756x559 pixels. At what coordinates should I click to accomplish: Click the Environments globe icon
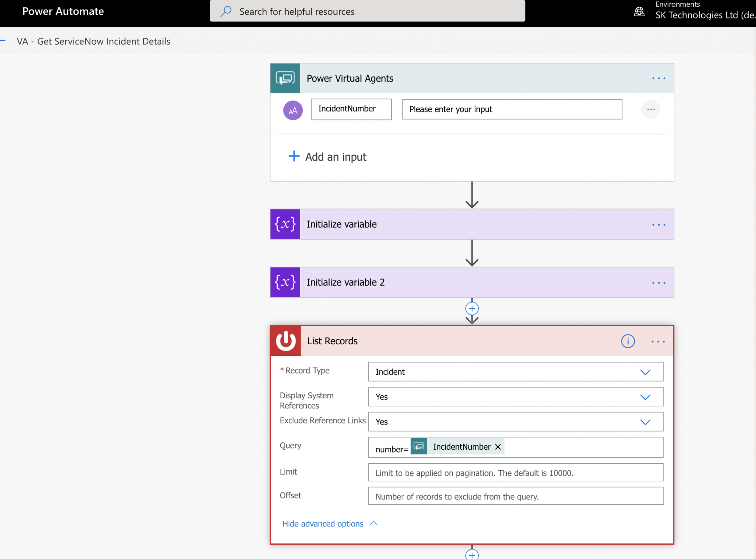pyautogui.click(x=639, y=11)
